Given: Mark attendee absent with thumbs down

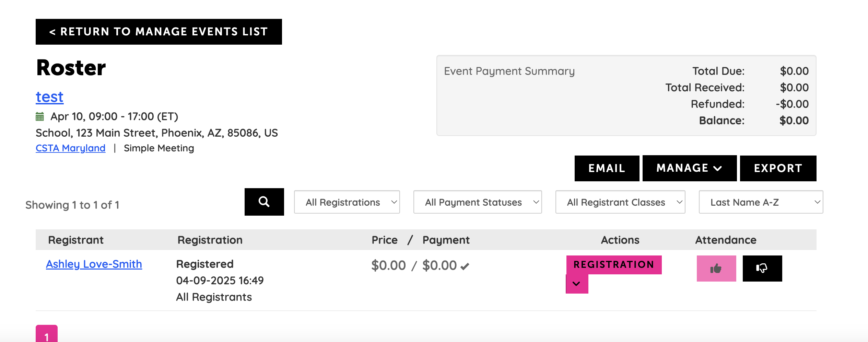Looking at the screenshot, I should coord(762,269).
